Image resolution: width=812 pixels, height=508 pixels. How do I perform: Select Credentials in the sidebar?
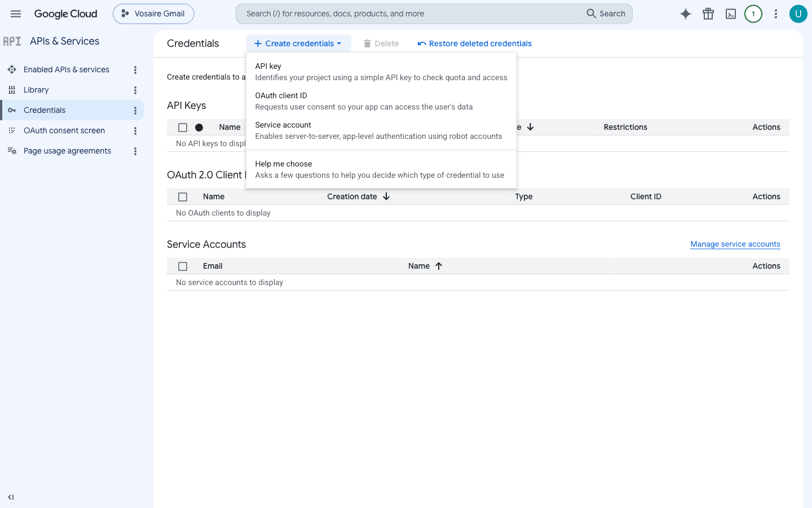(x=72, y=110)
